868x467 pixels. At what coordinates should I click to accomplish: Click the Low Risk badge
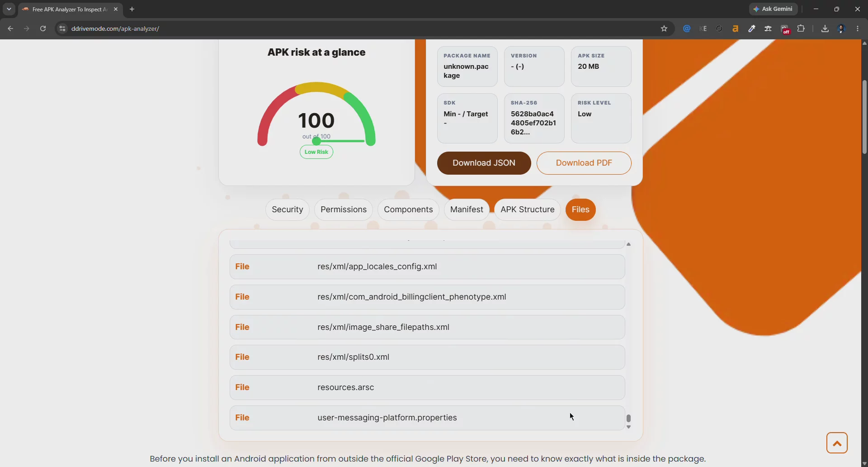click(316, 152)
